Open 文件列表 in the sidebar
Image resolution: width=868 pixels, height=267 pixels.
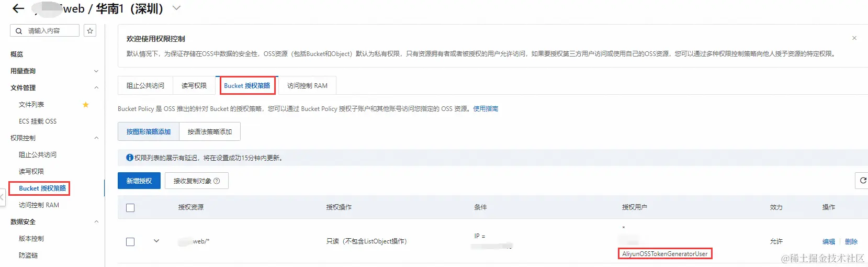point(31,105)
